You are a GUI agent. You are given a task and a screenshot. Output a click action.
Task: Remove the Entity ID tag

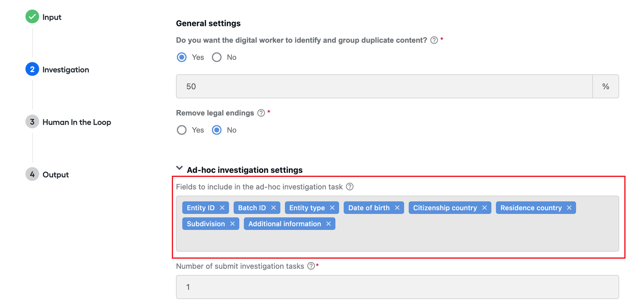[x=222, y=208]
